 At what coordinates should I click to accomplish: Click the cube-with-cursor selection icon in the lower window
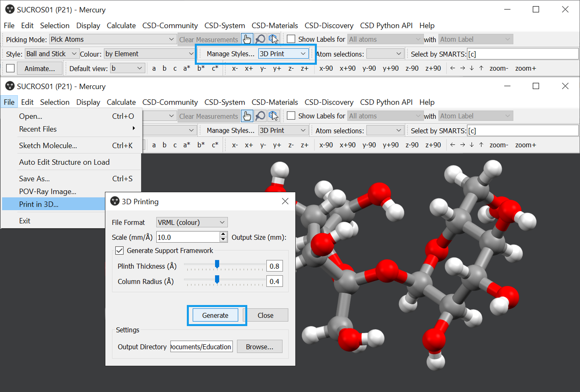pos(273,116)
